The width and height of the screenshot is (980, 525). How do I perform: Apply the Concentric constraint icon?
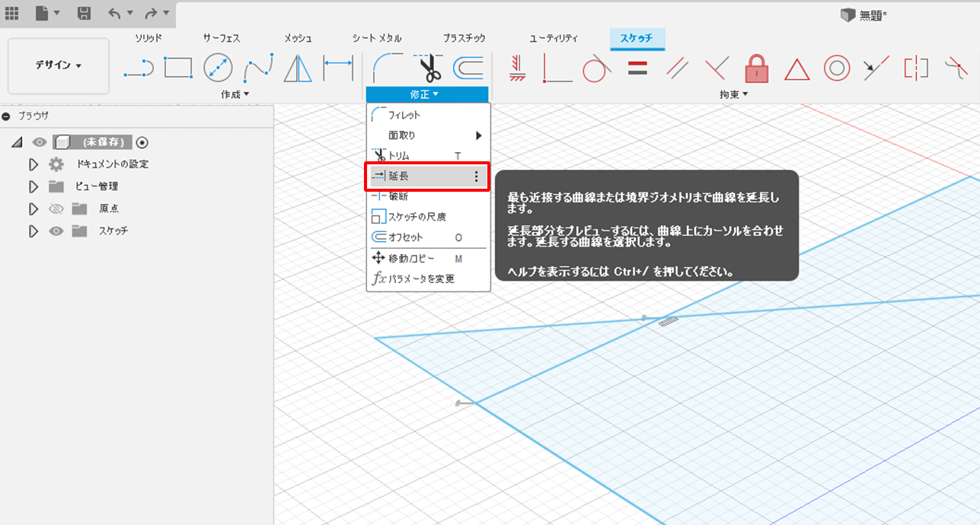[x=837, y=68]
